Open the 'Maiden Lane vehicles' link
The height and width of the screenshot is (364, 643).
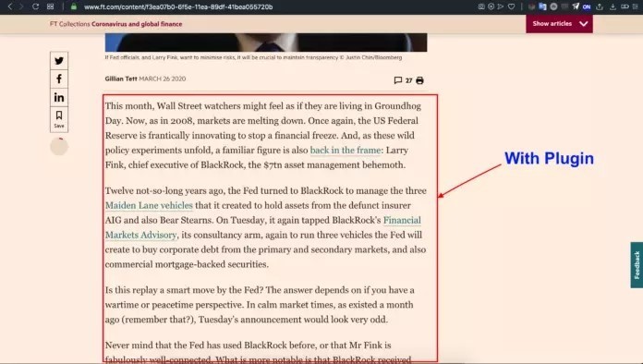pos(149,205)
